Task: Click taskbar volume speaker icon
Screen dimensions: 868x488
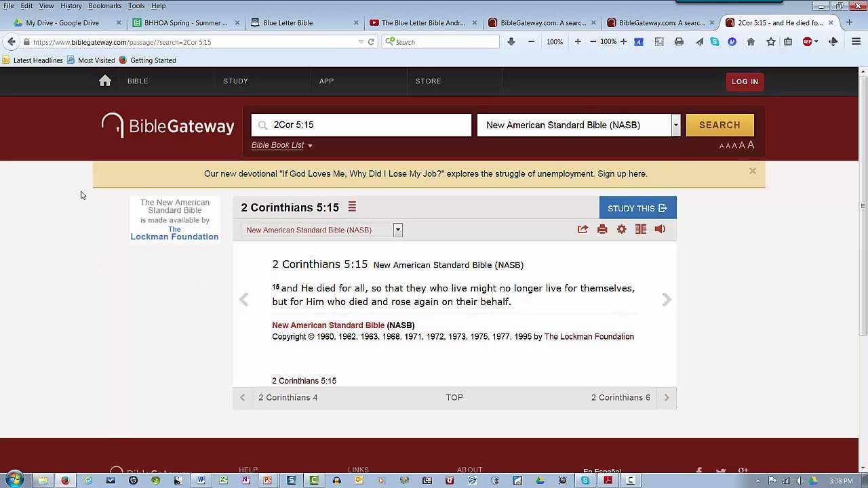Action: click(800, 481)
